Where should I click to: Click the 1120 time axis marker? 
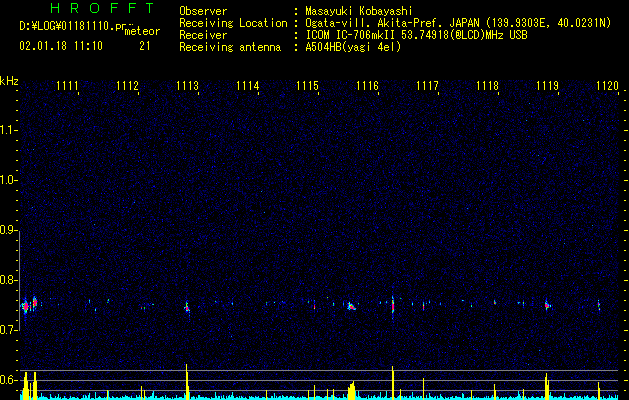point(607,85)
